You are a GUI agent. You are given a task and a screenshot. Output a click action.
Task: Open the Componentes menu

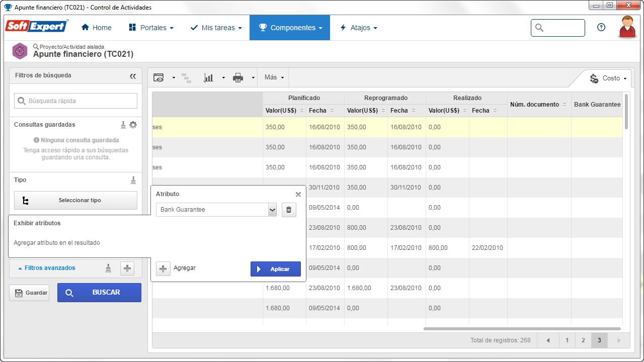coord(290,28)
